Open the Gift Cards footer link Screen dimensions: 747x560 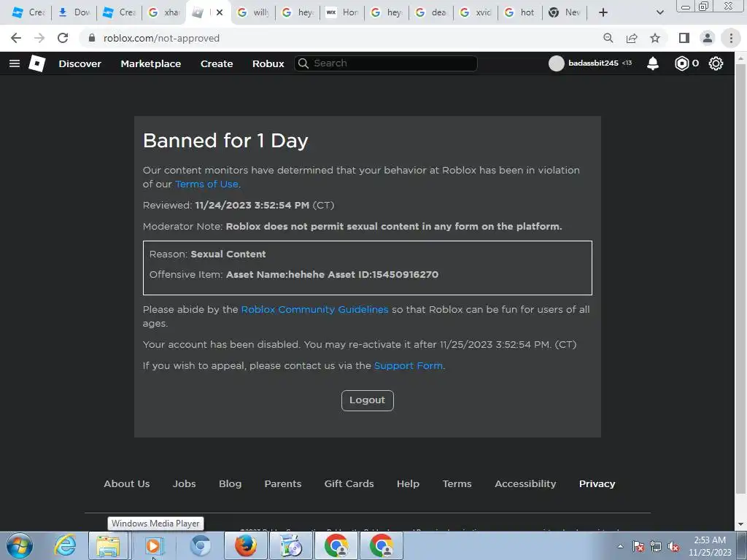pos(349,484)
